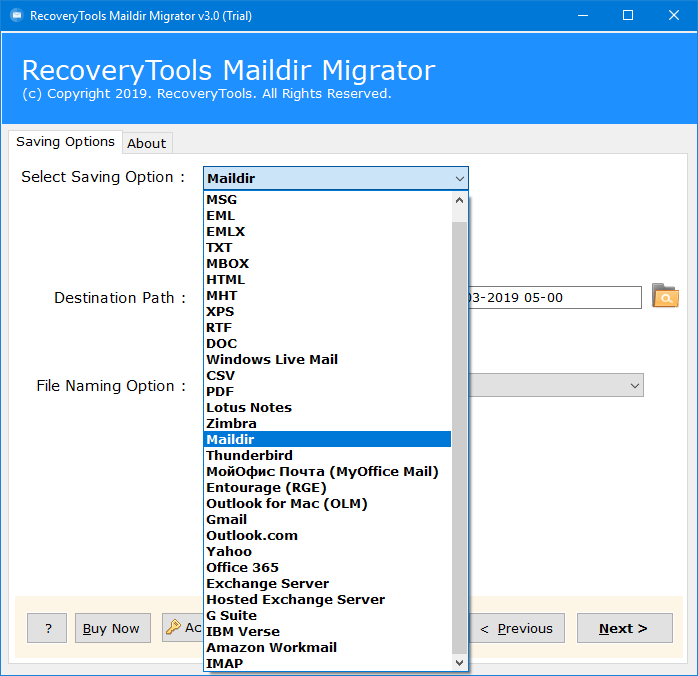Open the Select Saving Option combo box
Viewport: 698px width, 676px height.
[x=336, y=178]
